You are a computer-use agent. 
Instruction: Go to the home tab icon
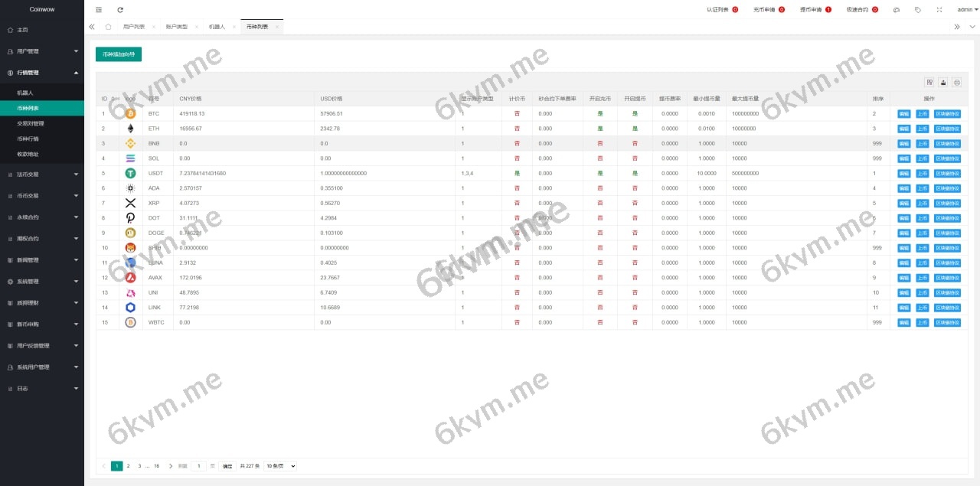pyautogui.click(x=108, y=26)
